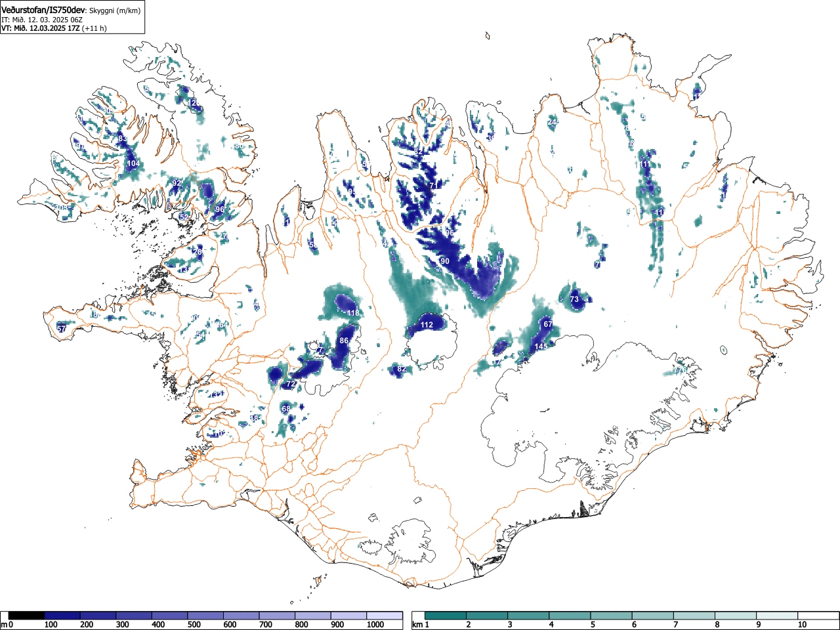Click the '104' visibility value on map
The height and width of the screenshot is (630, 840).
(x=133, y=163)
